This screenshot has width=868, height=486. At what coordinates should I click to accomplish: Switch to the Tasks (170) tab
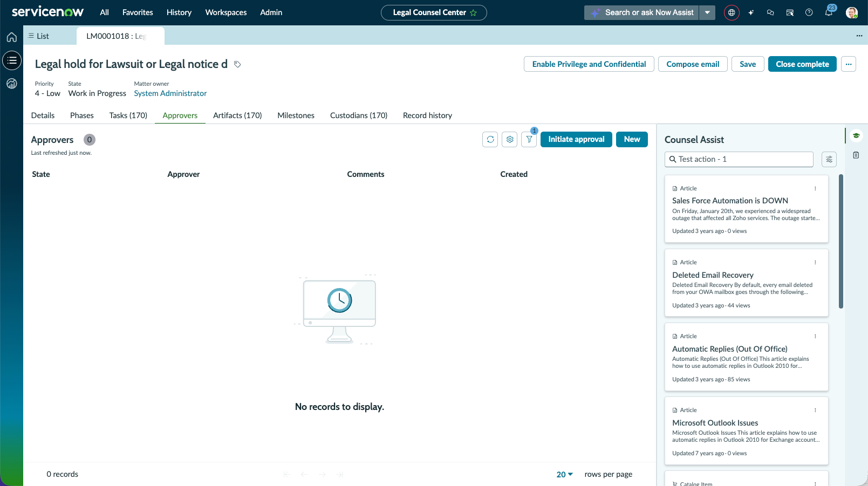pyautogui.click(x=128, y=115)
